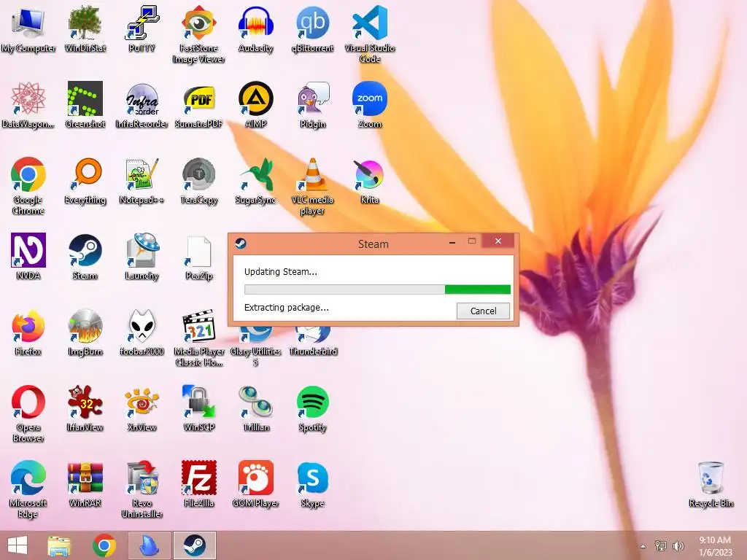747x560 pixels.
Task: Select the Opera Browser icon
Action: [x=28, y=414]
